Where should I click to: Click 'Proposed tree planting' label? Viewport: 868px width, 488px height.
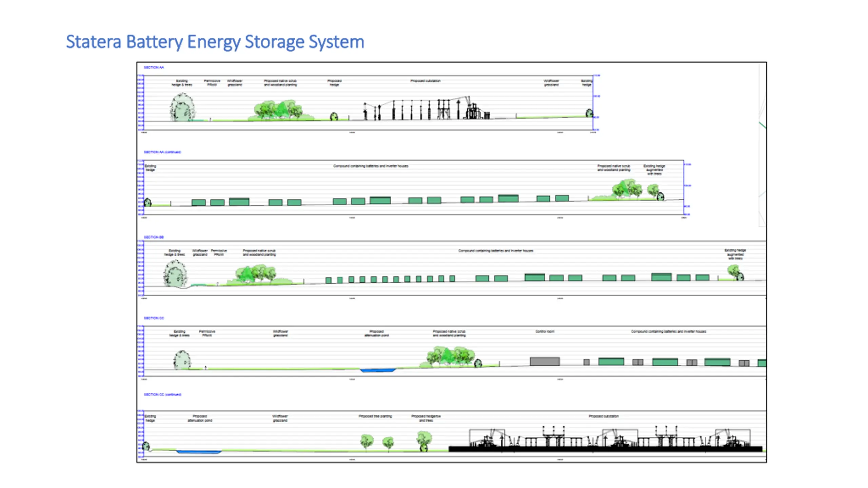click(x=375, y=416)
